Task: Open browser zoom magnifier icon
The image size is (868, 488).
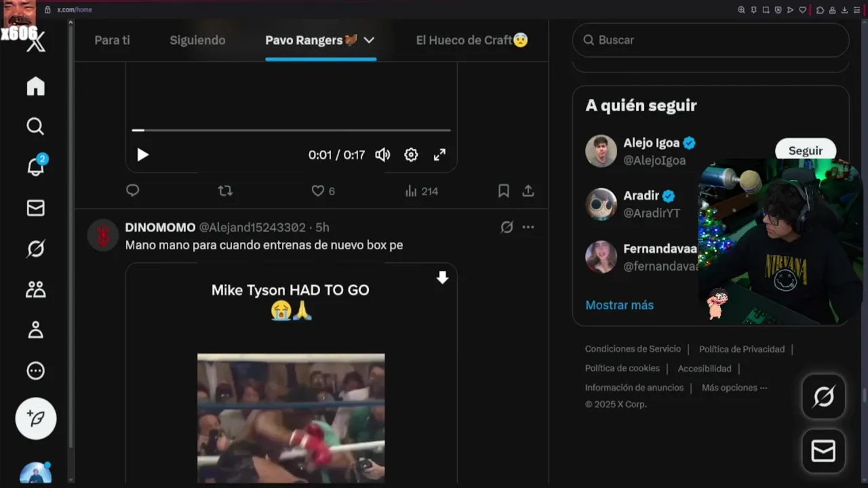Action: (x=741, y=10)
